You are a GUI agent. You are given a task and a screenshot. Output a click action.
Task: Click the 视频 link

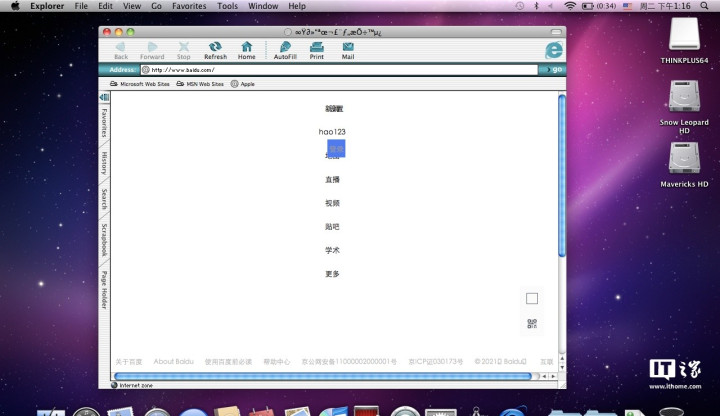[332, 203]
